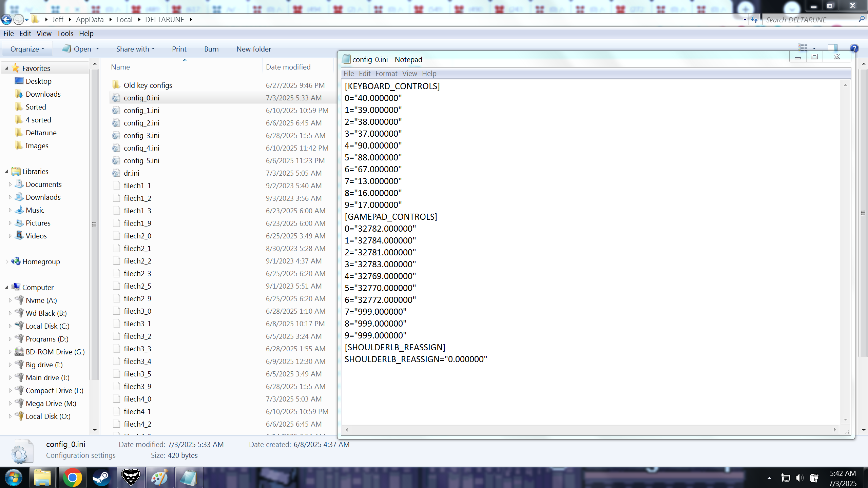Open the Explorer help question-mark icon

(854, 48)
